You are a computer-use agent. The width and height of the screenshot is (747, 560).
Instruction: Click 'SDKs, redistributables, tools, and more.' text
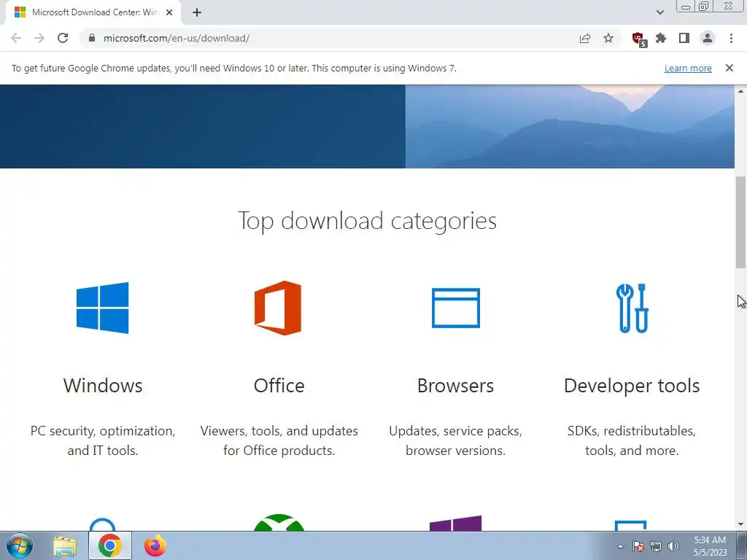pyautogui.click(x=632, y=440)
